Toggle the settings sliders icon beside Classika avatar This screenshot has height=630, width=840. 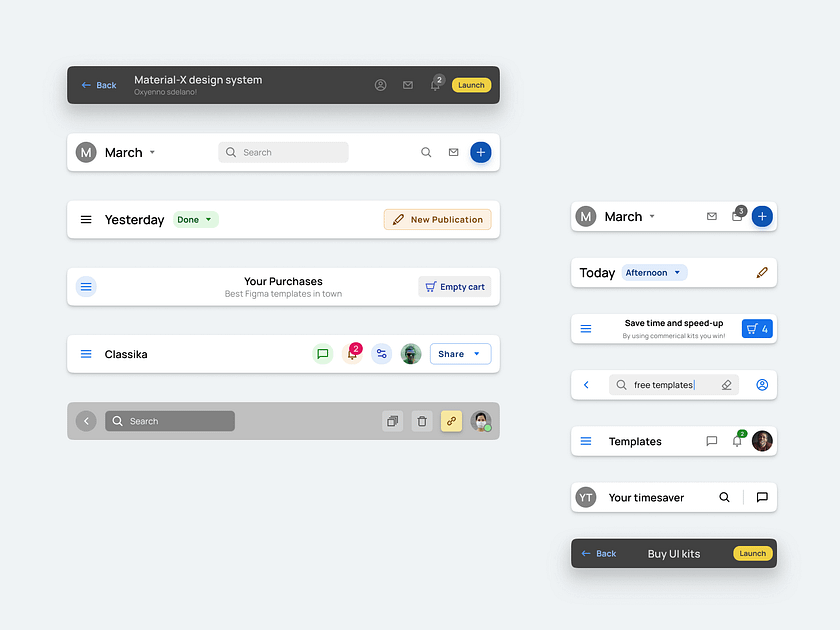click(x=381, y=354)
